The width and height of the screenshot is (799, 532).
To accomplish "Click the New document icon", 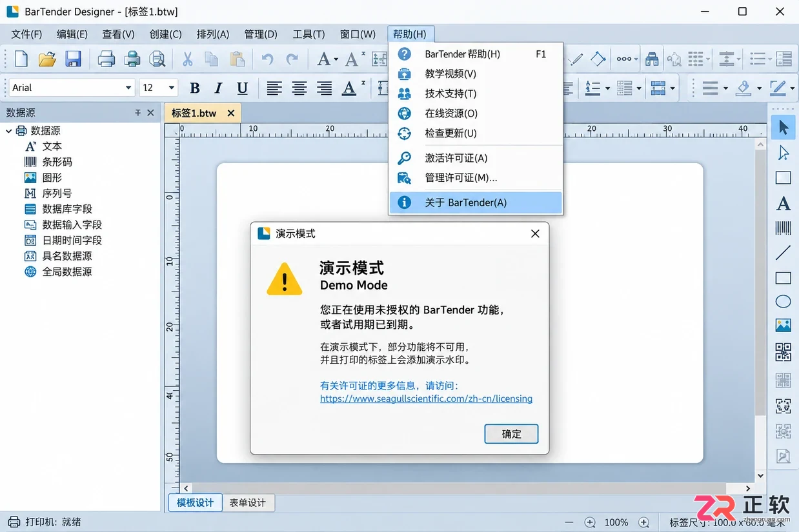I will coord(21,59).
